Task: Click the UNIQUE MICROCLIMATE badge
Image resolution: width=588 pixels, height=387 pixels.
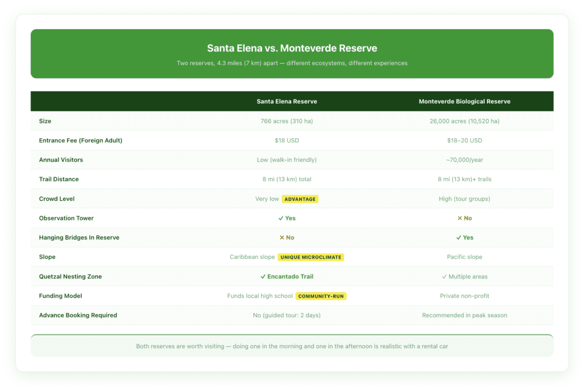Action: click(311, 257)
